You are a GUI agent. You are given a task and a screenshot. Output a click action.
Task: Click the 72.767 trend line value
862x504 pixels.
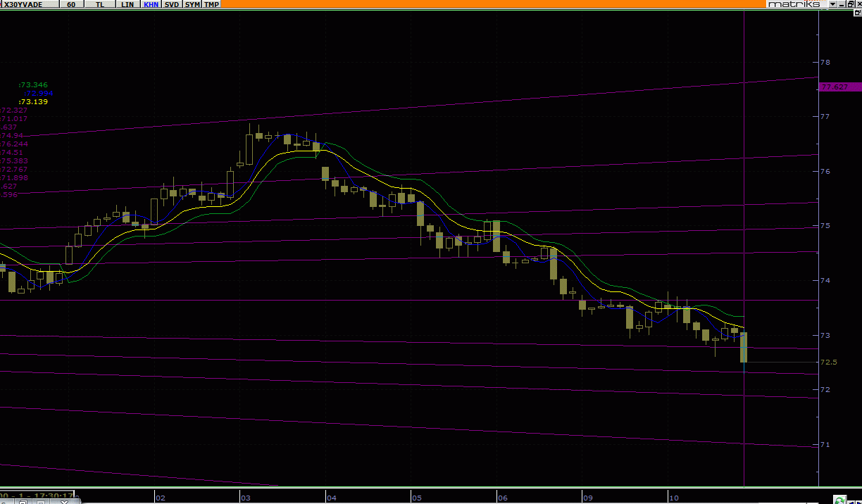pos(13,169)
